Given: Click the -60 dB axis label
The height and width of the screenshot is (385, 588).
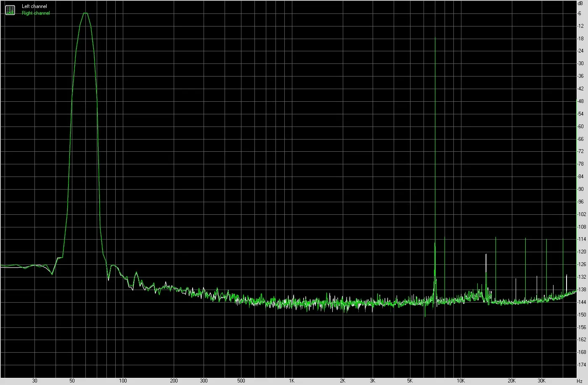Looking at the screenshot, I should point(580,127).
